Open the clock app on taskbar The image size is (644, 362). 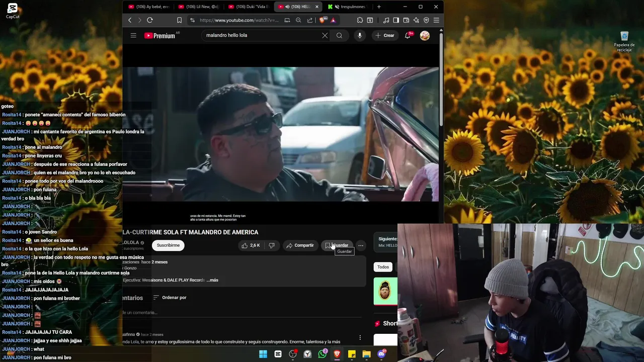[307, 354]
